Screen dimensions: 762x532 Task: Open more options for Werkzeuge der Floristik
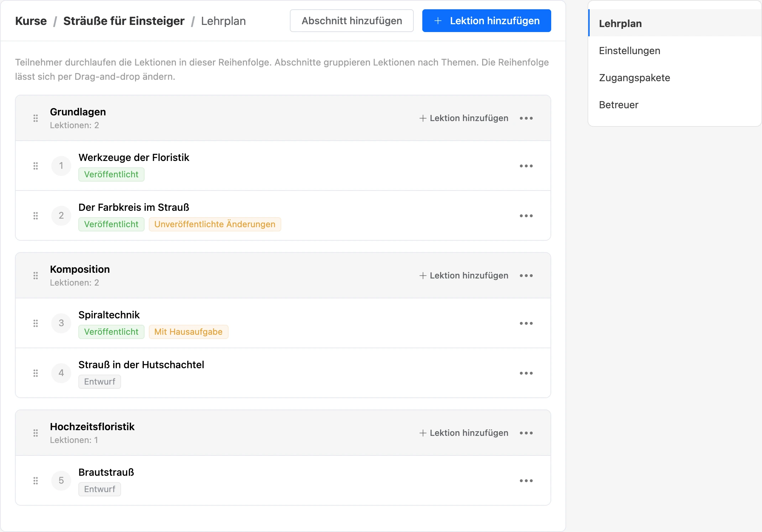point(526,166)
